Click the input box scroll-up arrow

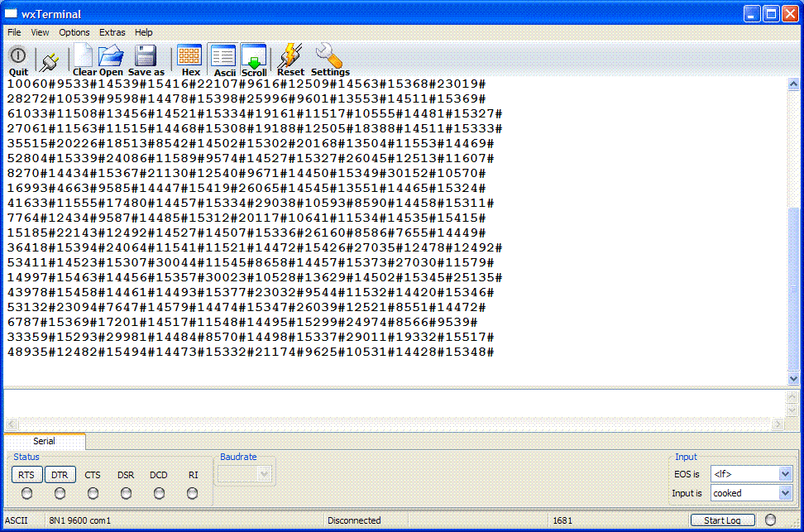[792, 396]
